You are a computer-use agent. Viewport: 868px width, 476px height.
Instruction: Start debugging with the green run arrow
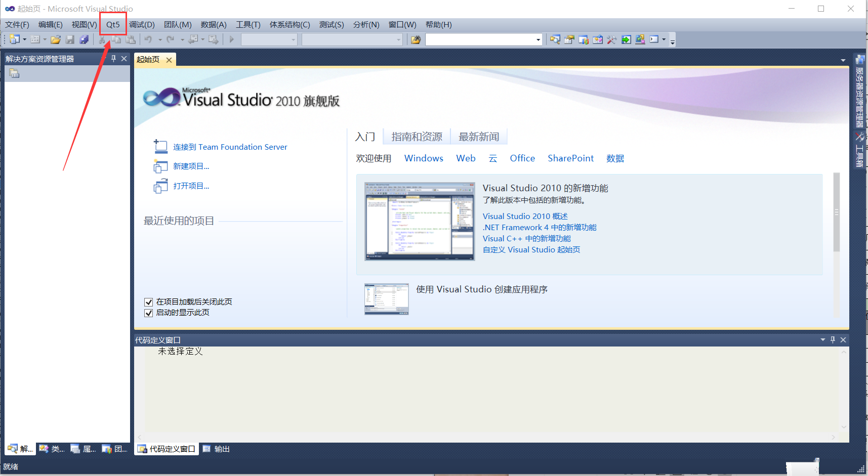pyautogui.click(x=231, y=39)
